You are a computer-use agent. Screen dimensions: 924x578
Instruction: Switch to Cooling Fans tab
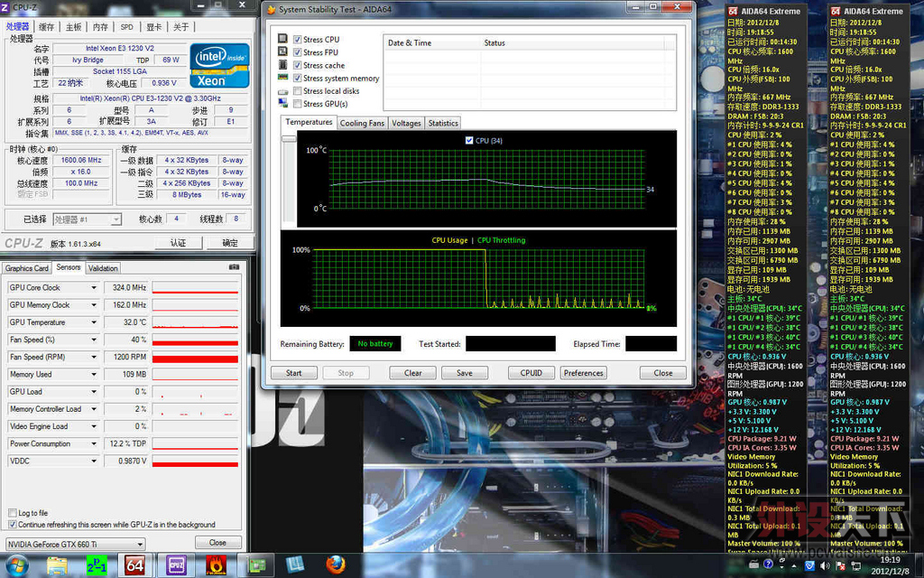click(x=362, y=123)
